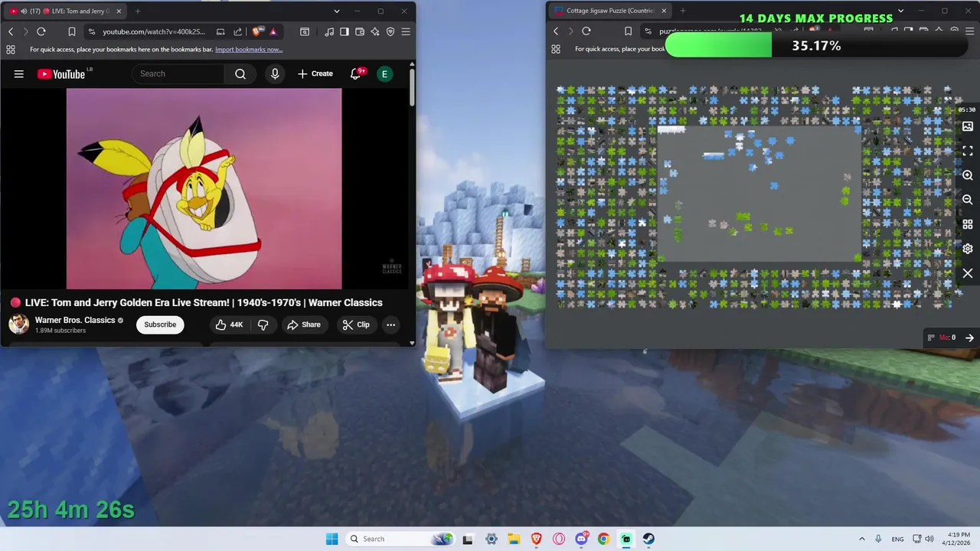Screen dimensions: 980x551
Task: Open the Windows Start menu
Action: tap(332, 539)
